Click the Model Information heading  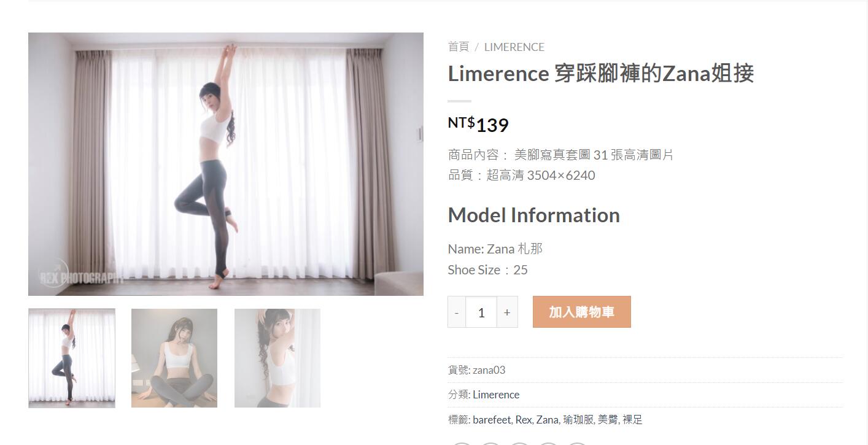tap(534, 215)
